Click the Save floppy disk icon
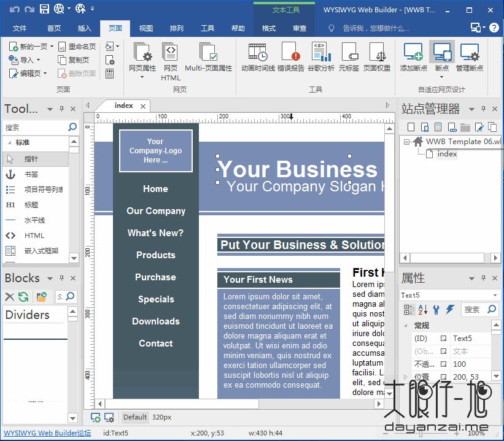Image resolution: width=504 pixels, height=441 pixels. [44, 9]
